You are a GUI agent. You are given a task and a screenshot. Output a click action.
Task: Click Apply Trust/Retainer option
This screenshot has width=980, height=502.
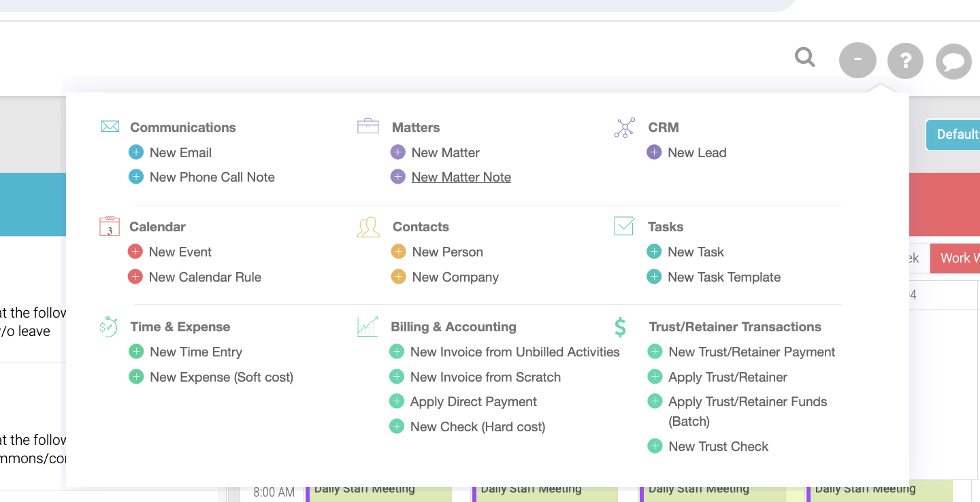(x=728, y=377)
